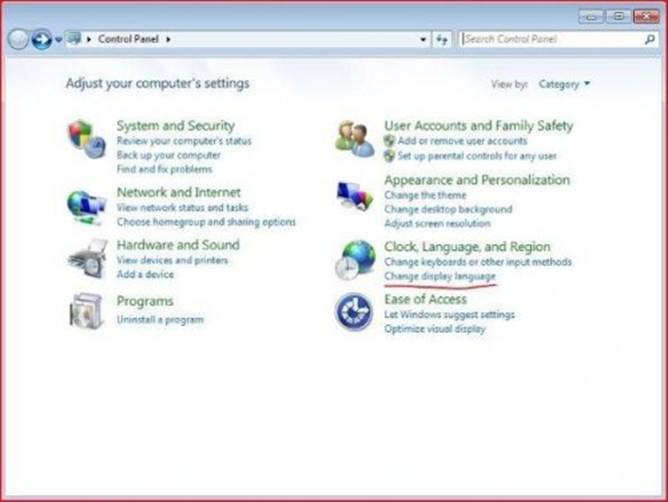Screen dimensions: 668x502
Task: Click Back up your computer
Action: tap(169, 155)
